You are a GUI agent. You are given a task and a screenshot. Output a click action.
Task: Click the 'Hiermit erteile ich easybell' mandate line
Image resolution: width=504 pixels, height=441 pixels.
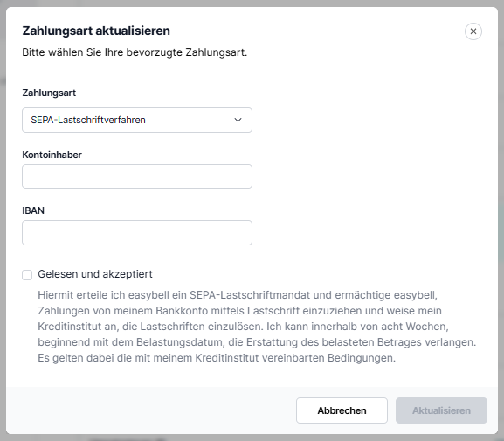[x=238, y=295]
